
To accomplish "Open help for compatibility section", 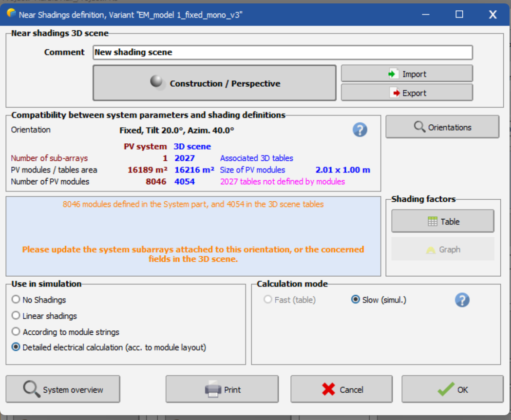I will pos(360,130).
